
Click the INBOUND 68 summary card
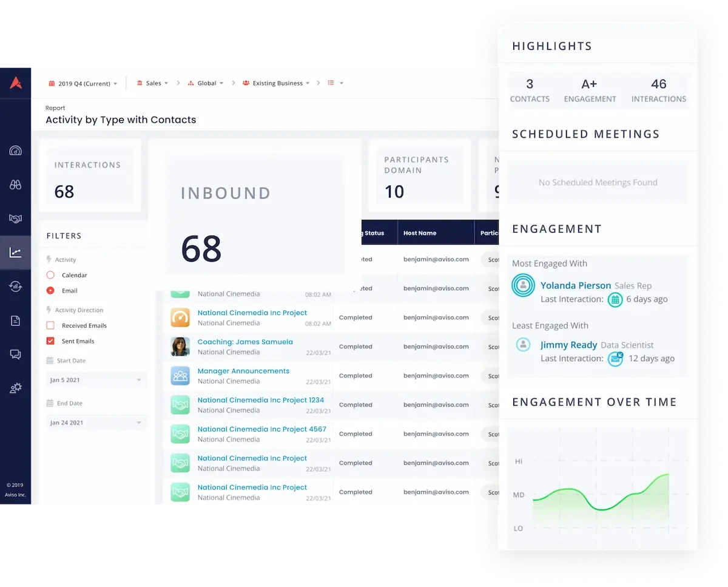coord(255,215)
